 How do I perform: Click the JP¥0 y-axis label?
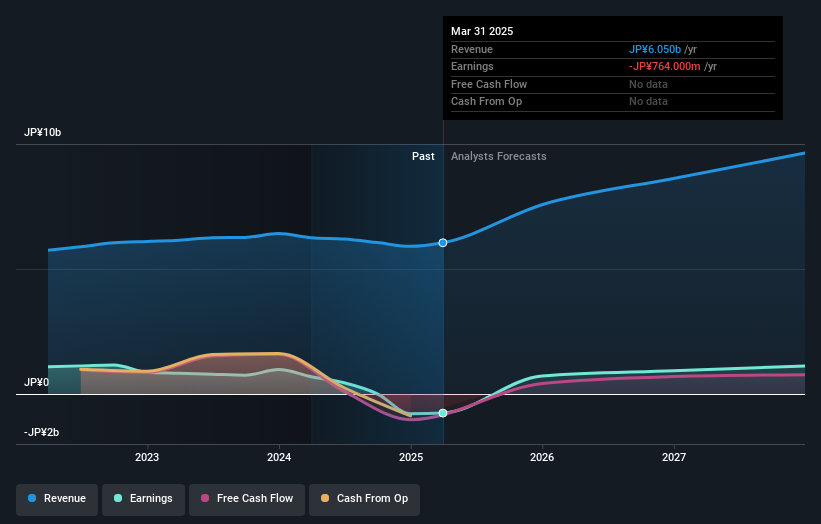coord(36,383)
